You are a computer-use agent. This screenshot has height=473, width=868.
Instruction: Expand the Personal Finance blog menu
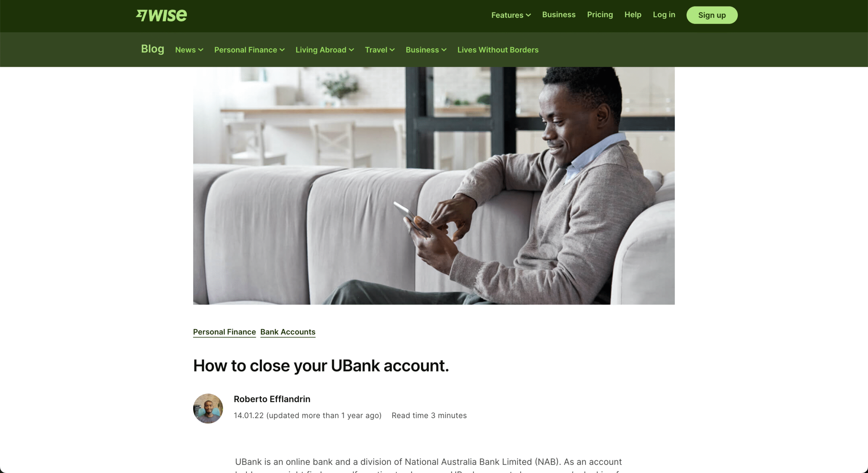(249, 50)
